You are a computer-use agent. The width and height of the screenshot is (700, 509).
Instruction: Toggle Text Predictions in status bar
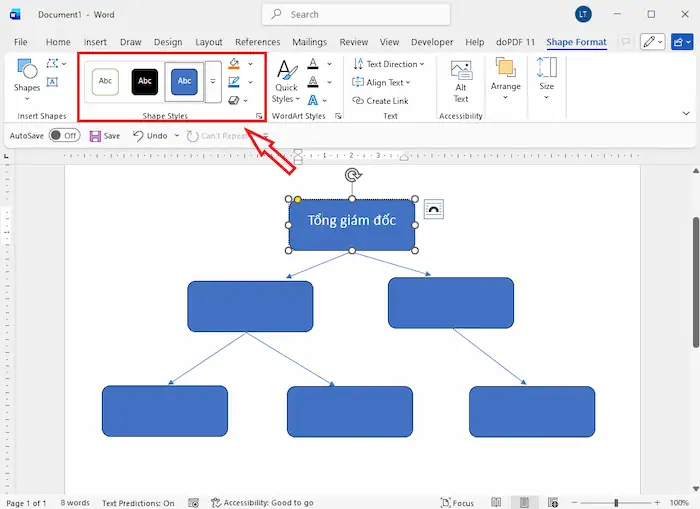click(138, 502)
